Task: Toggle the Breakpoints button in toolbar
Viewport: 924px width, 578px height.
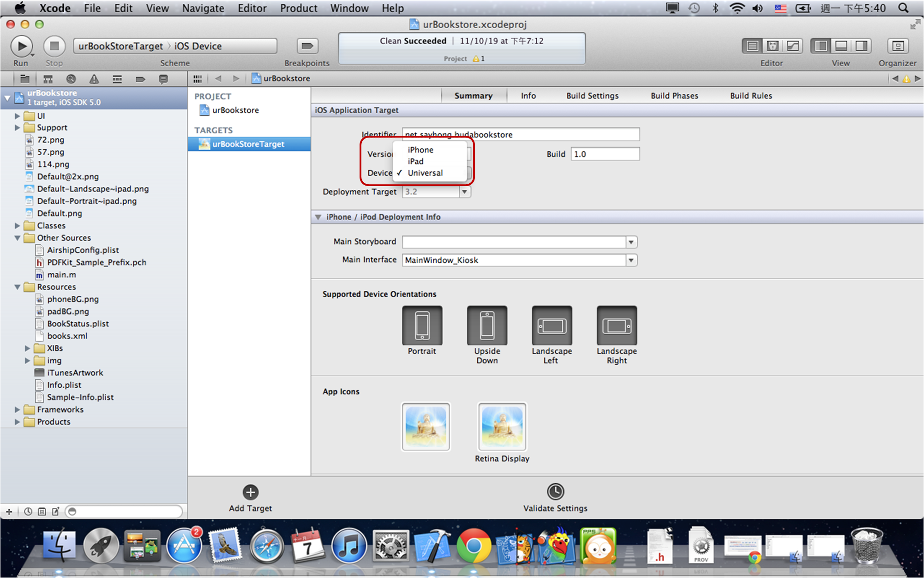Action: 307,46
